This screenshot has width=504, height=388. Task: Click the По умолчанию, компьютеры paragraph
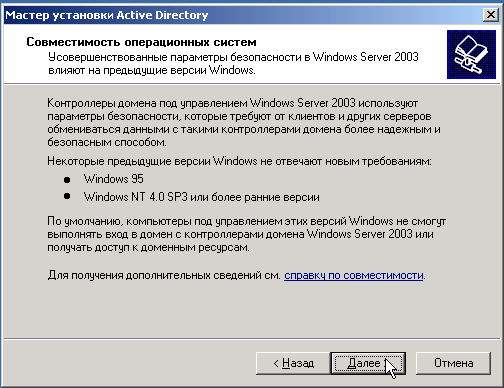coord(246,234)
